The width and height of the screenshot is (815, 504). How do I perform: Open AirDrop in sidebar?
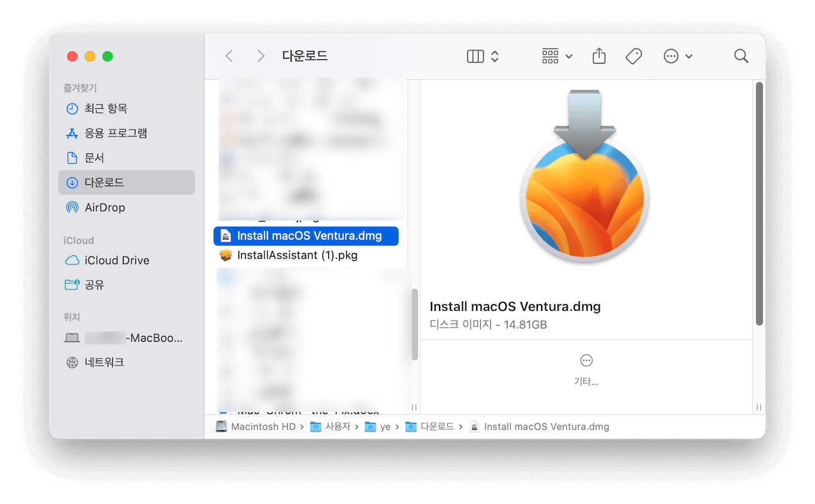[x=127, y=207]
